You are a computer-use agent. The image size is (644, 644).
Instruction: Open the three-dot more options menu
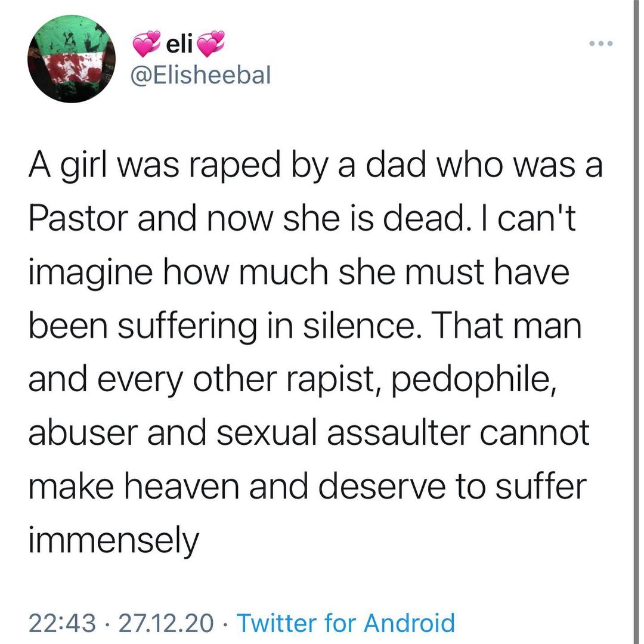click(600, 45)
